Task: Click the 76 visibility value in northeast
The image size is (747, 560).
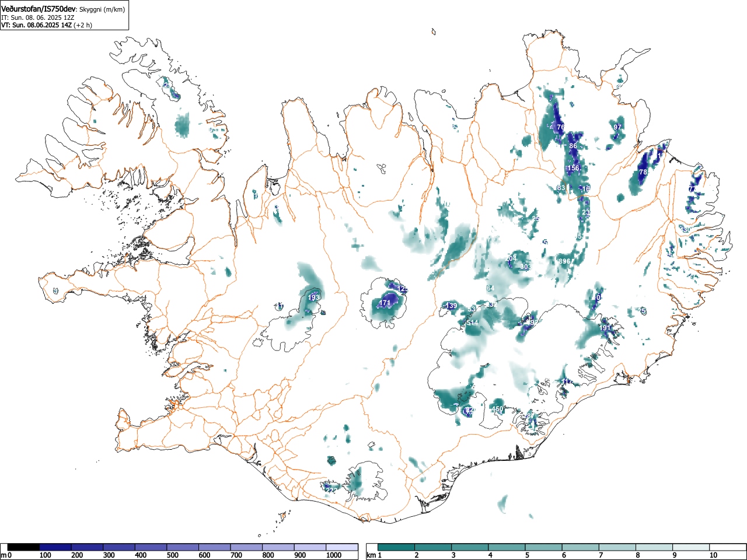Action: coord(561,127)
